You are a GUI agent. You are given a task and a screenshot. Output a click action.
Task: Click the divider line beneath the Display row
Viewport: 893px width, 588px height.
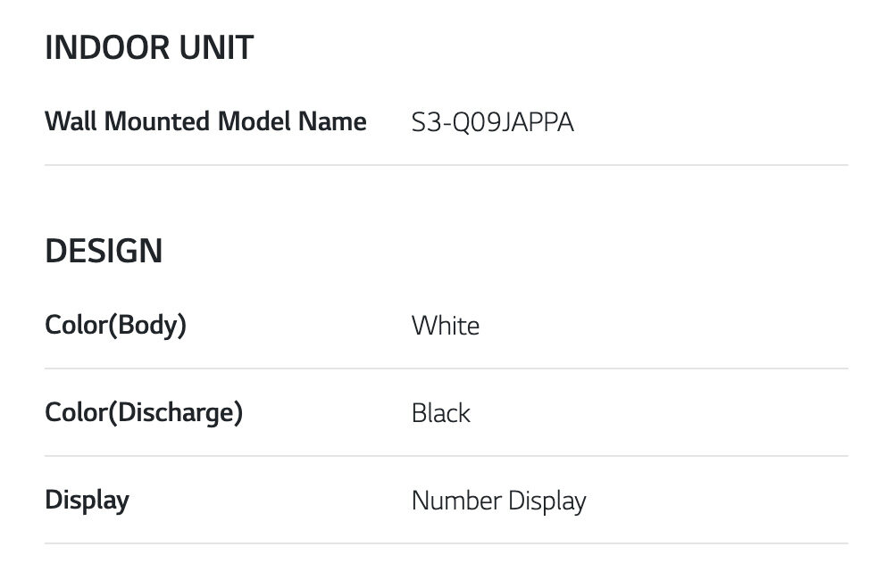click(446, 543)
